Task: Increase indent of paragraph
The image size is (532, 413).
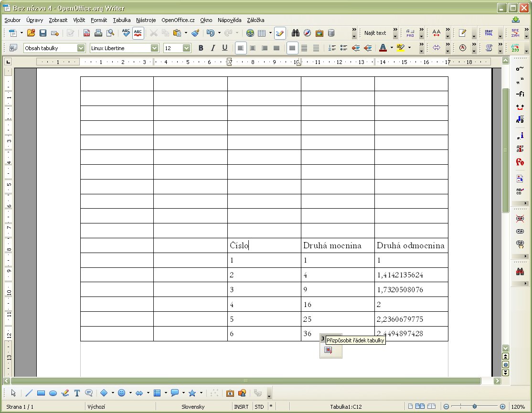Action: point(367,48)
